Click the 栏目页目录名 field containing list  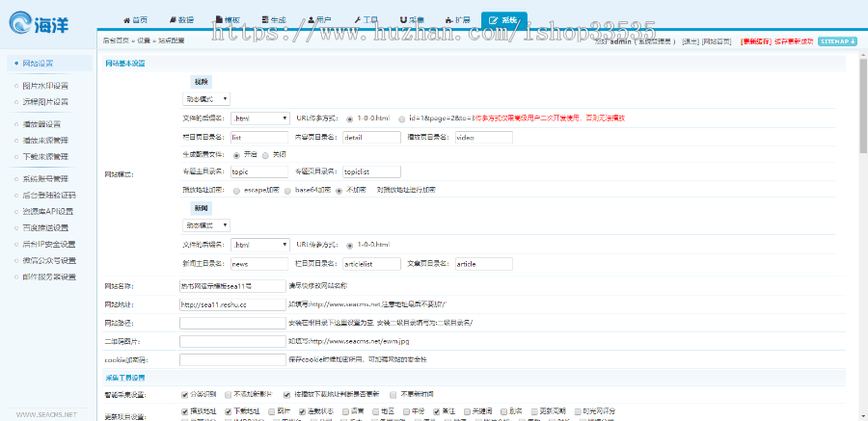[259, 137]
